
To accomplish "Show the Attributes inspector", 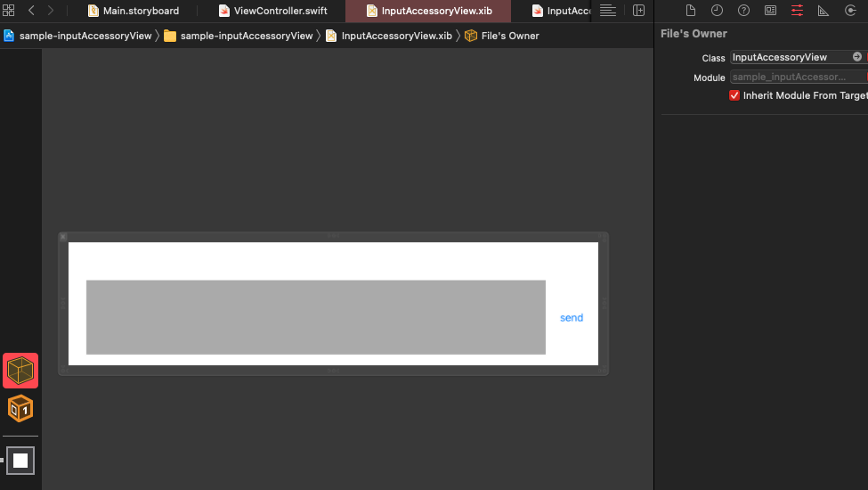I will (x=797, y=10).
